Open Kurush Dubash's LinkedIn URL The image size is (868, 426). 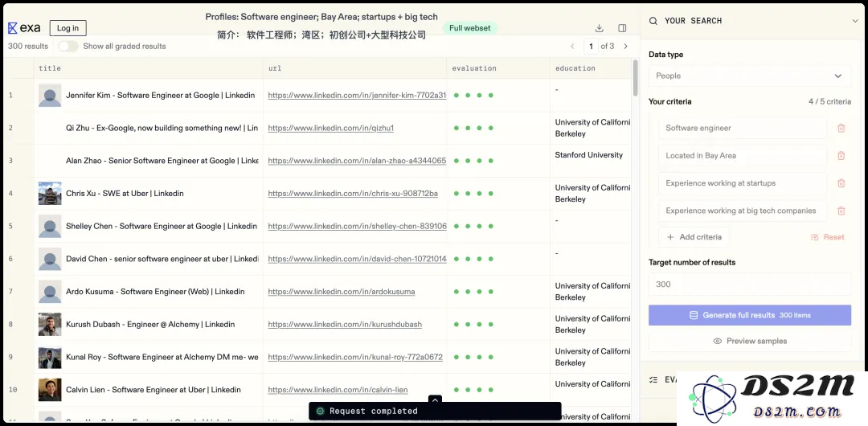(x=345, y=325)
